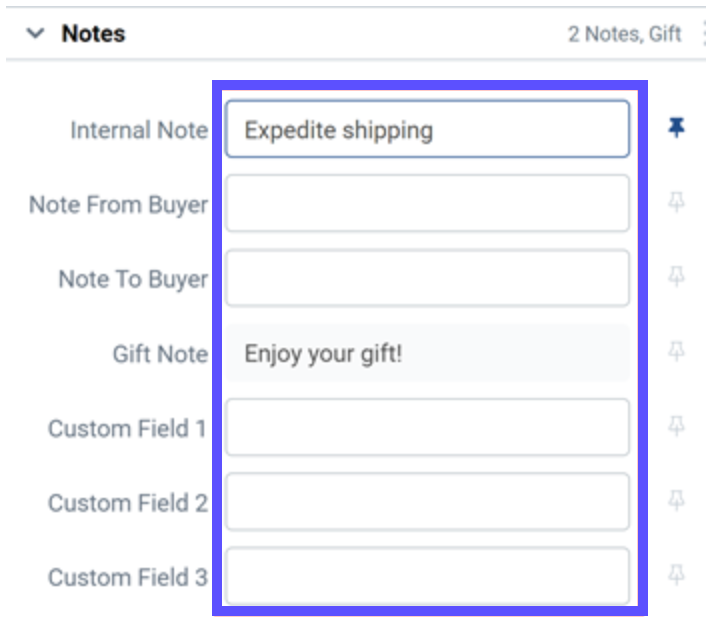The height and width of the screenshot is (634, 712).
Task: Click the Notes section title
Action: tap(93, 34)
